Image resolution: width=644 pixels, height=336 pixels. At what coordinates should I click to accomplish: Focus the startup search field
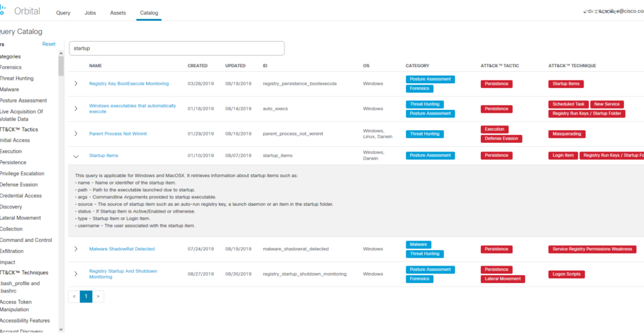point(176,48)
